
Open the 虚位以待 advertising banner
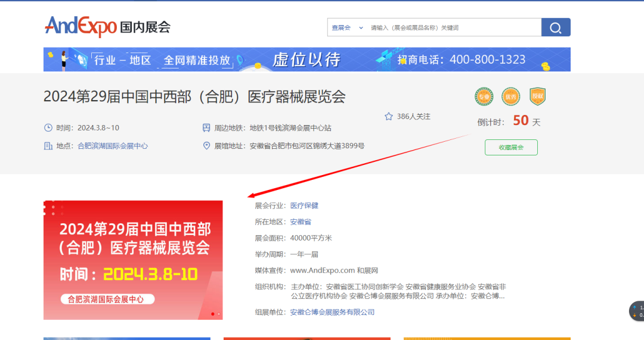307,60
